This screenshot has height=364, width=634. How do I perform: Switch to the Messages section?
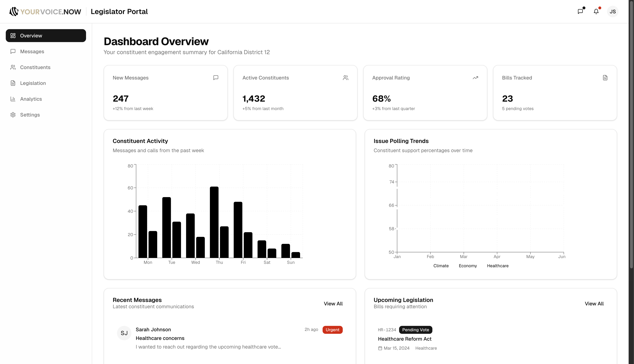(x=32, y=51)
